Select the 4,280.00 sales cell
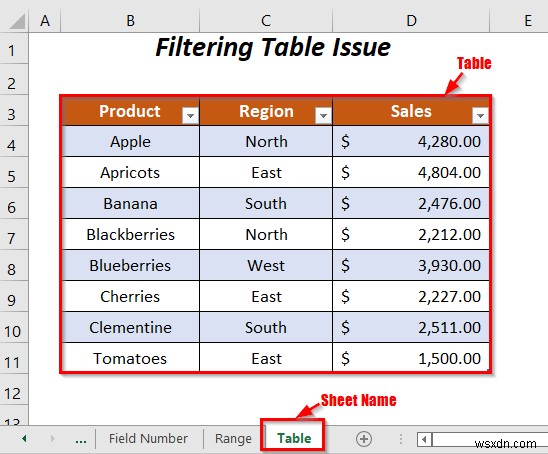Screen dimensions: 548x454 coord(411,141)
